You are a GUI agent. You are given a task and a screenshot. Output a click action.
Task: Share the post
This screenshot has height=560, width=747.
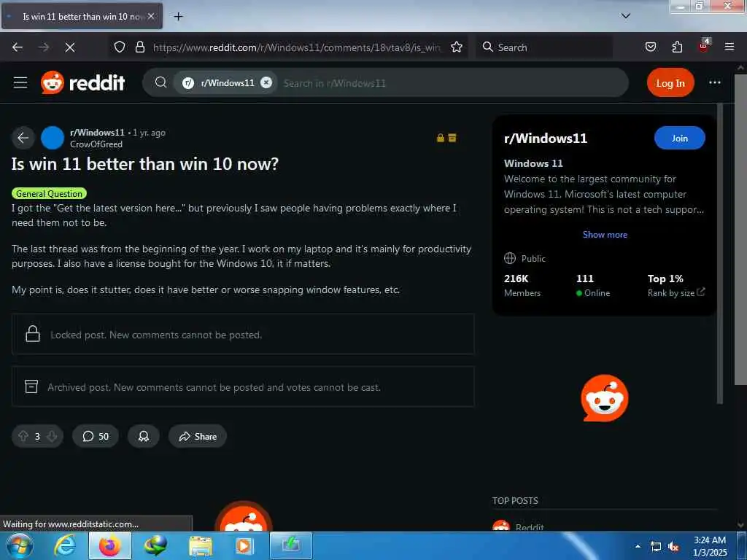pos(198,436)
